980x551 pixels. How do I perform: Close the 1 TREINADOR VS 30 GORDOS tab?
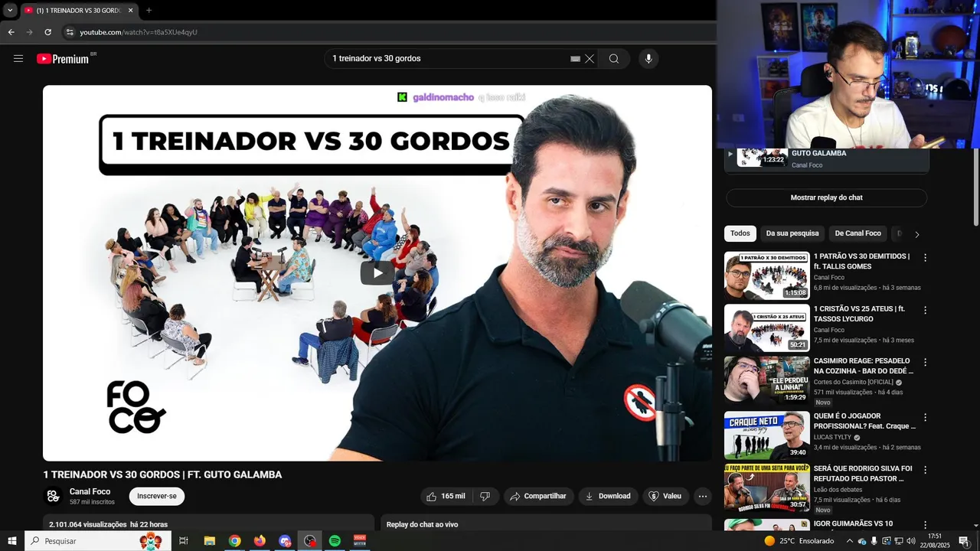click(x=130, y=11)
